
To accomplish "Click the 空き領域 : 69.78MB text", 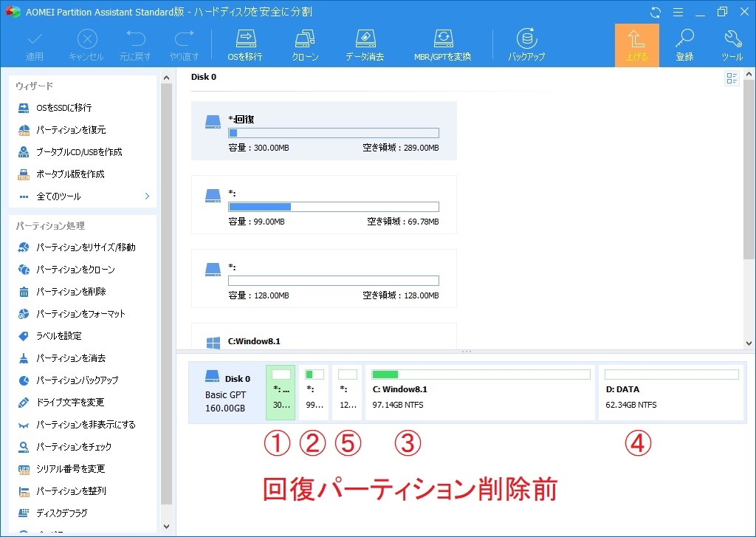I will (403, 222).
